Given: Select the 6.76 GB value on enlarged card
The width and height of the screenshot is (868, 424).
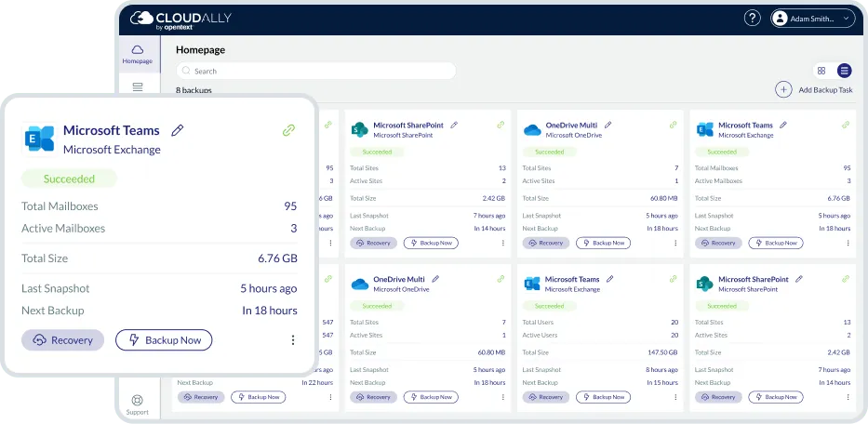Looking at the screenshot, I should (x=277, y=258).
